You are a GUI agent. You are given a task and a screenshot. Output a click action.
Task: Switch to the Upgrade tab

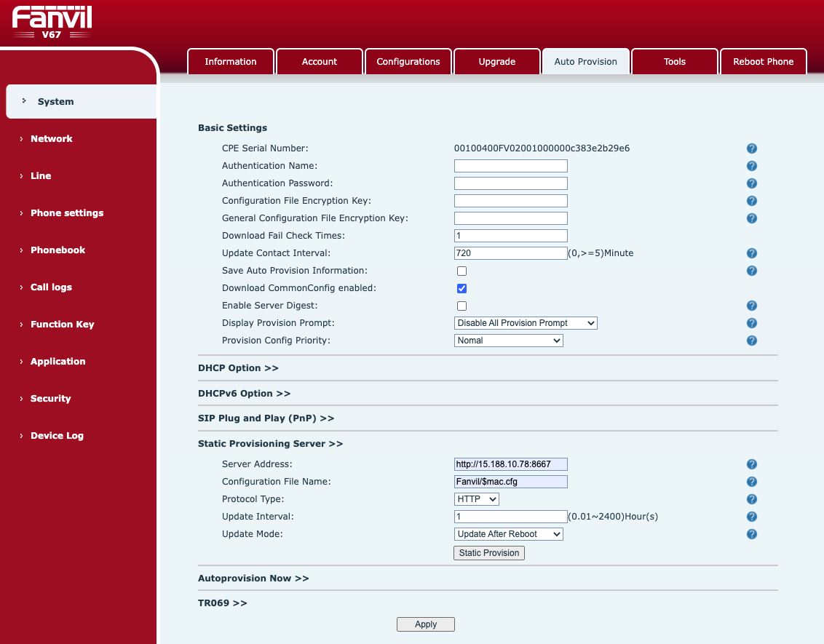tap(496, 61)
